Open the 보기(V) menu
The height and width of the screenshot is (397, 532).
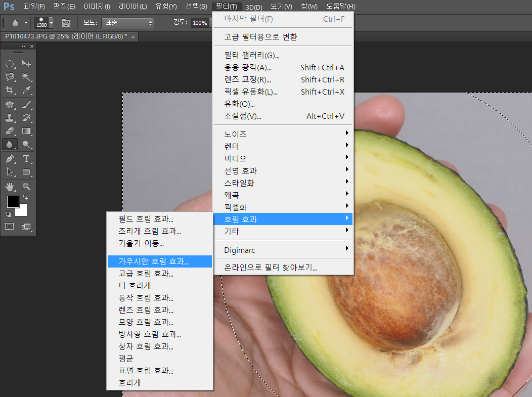tap(282, 7)
